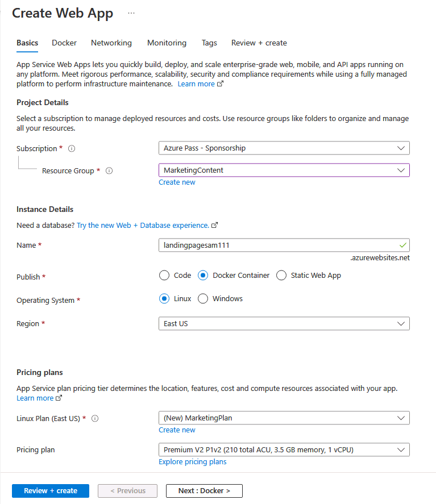Open the Tags tab
This screenshot has height=504, width=436.
point(209,43)
